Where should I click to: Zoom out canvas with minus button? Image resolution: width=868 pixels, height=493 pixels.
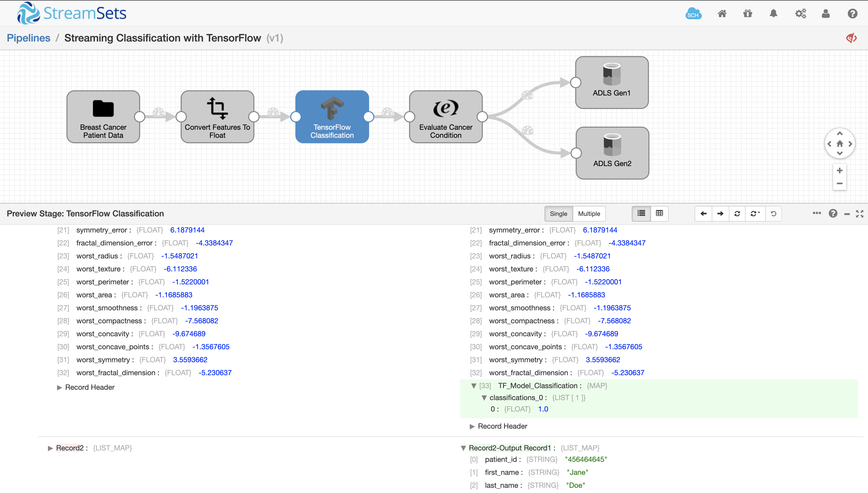839,183
